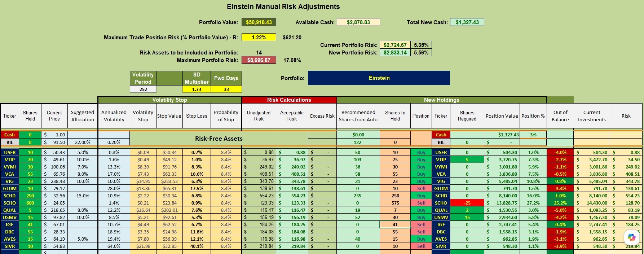Image resolution: width=644 pixels, height=254 pixels.
Task: Click the Current Price column header
Action: (x=54, y=116)
